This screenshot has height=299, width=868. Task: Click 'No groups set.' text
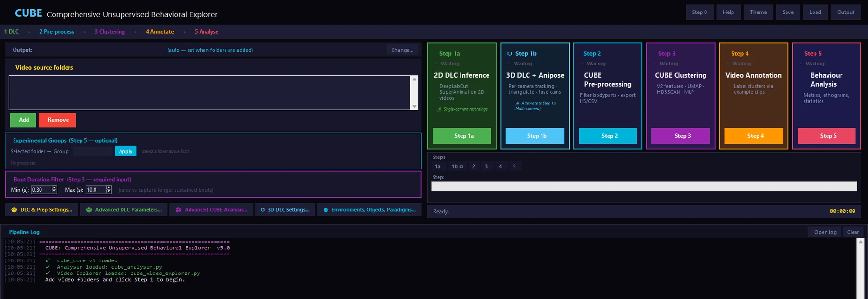coord(23,163)
